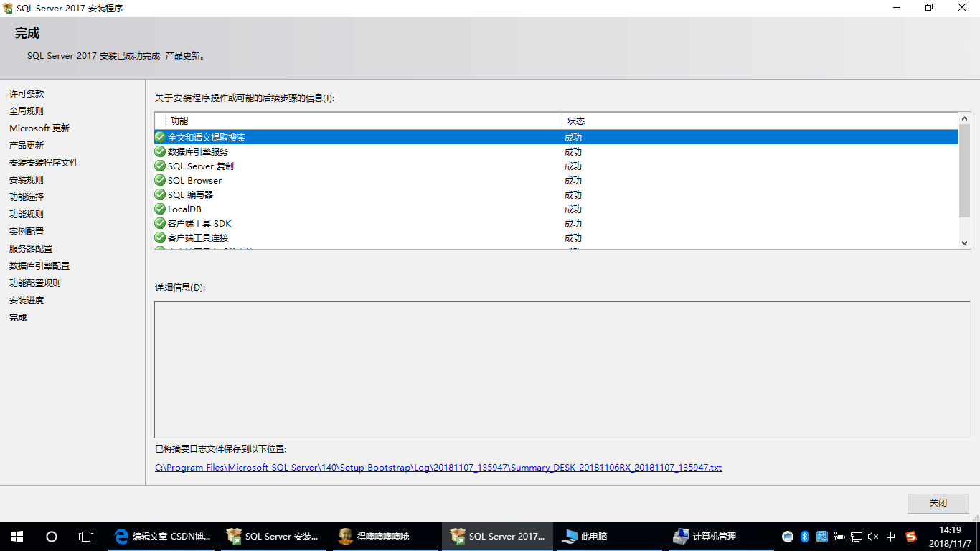This screenshot has width=980, height=551.
Task: Open Microsoft Edge from the taskbar
Action: 119,536
